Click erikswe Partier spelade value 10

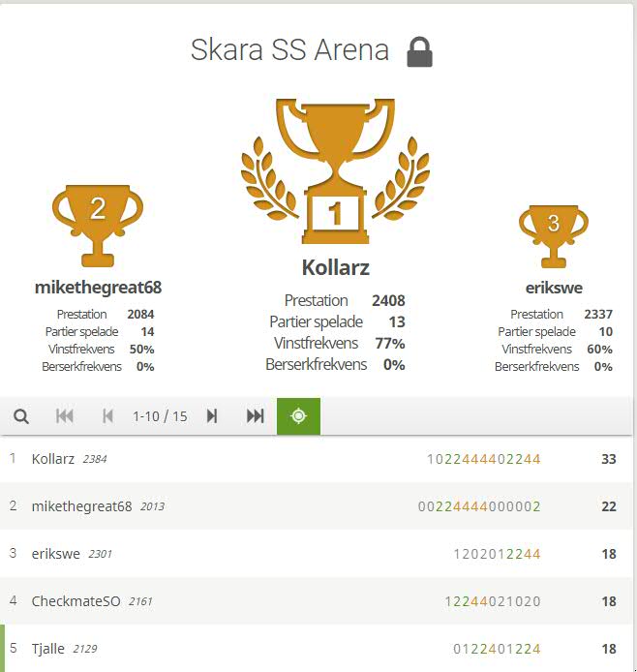point(605,332)
